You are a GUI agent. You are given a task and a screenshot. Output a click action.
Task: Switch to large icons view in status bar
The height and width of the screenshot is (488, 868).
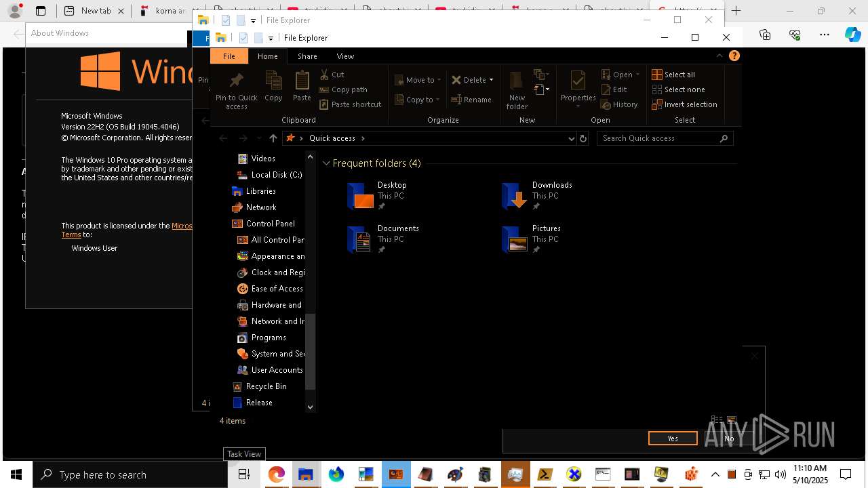click(732, 420)
